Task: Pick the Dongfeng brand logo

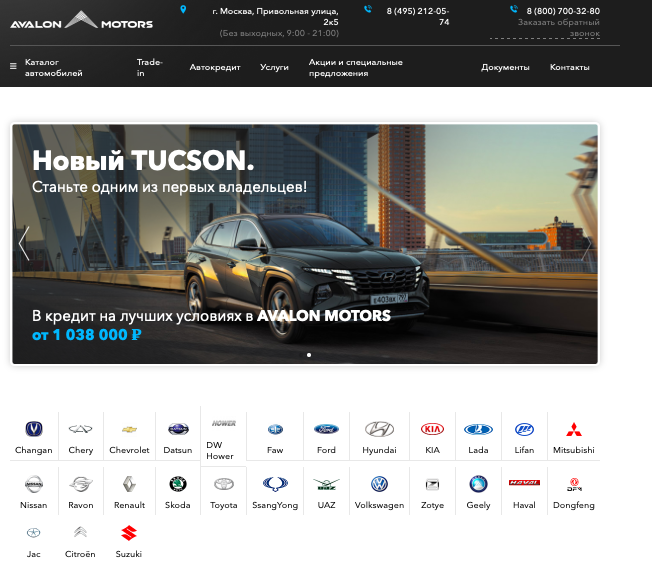Action: 574,484
